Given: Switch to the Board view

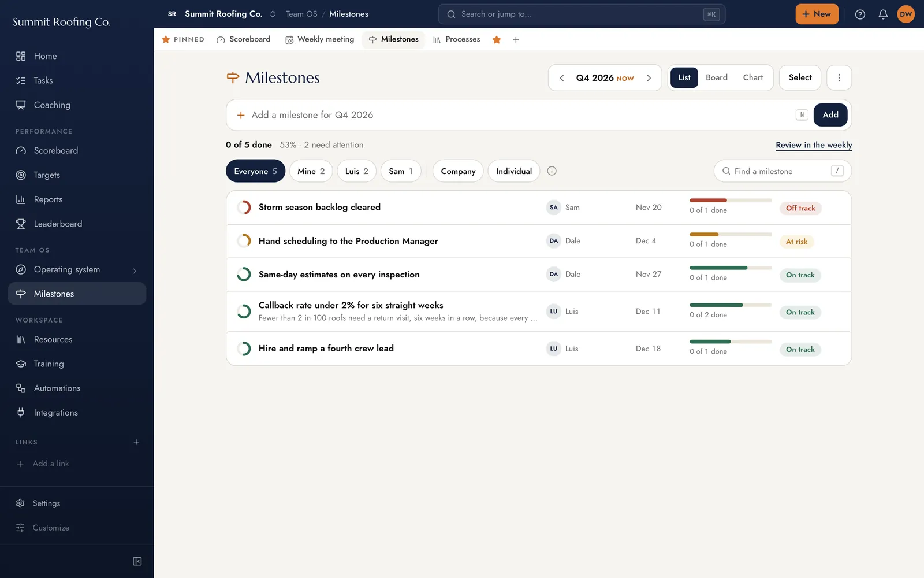Looking at the screenshot, I should click(717, 77).
